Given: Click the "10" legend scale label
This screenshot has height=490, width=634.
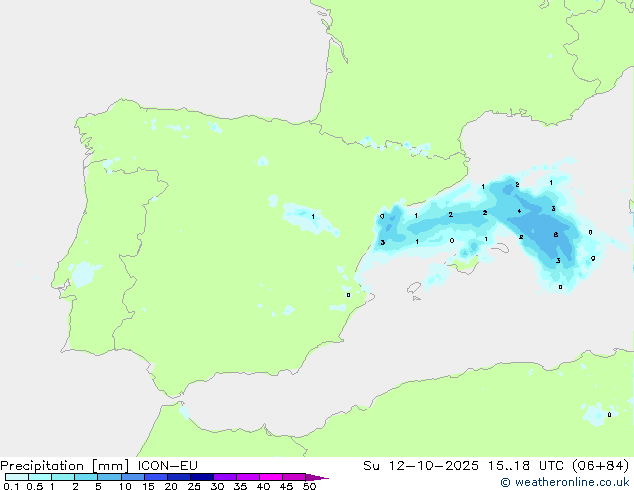Looking at the screenshot, I should [x=125, y=486].
